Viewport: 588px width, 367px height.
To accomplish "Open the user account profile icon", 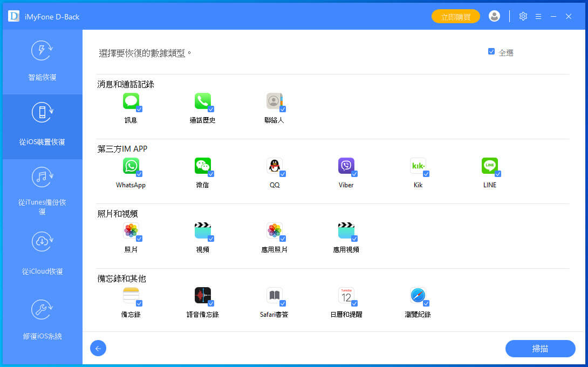I will tap(494, 16).
